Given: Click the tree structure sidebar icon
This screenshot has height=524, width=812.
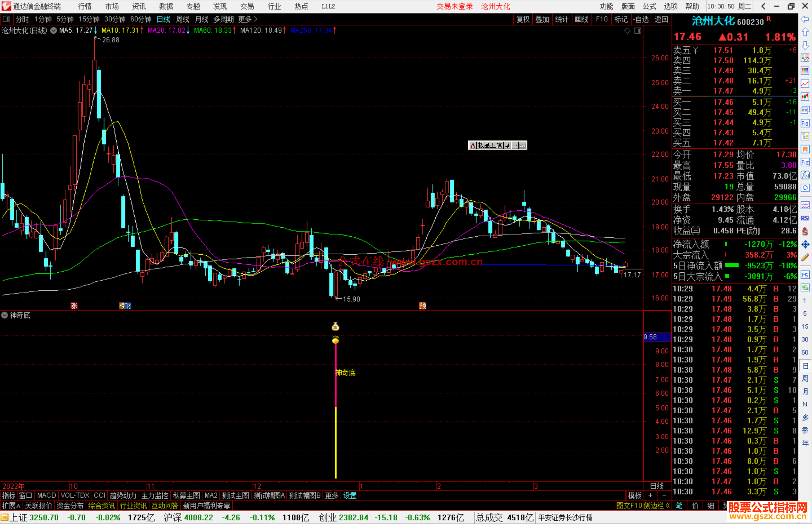Looking at the screenshot, I should click(805, 136).
